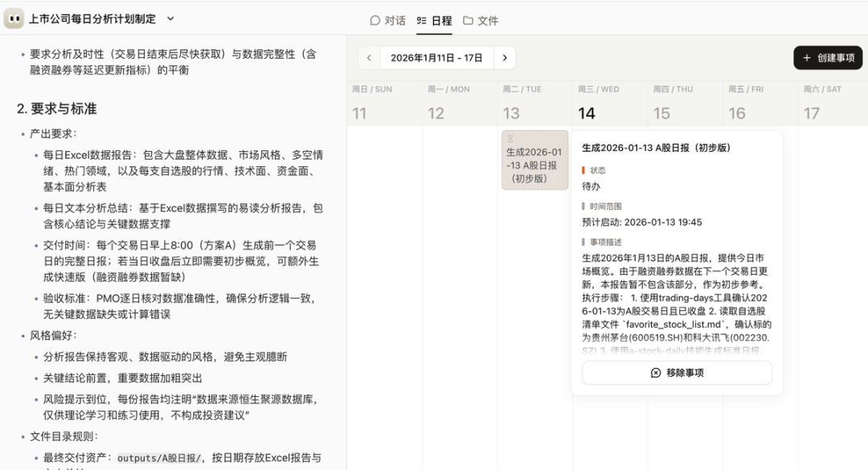Click the 事项描述 label in the popup
The height and width of the screenshot is (470, 868).
(605, 242)
